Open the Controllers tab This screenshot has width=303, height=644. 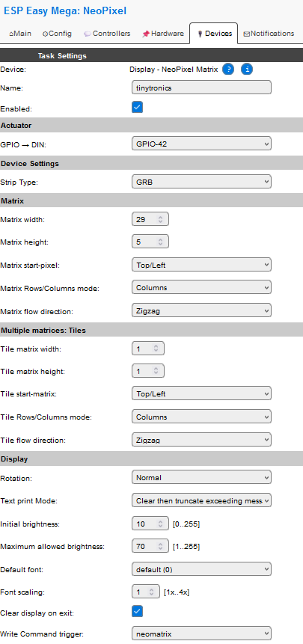(x=107, y=34)
